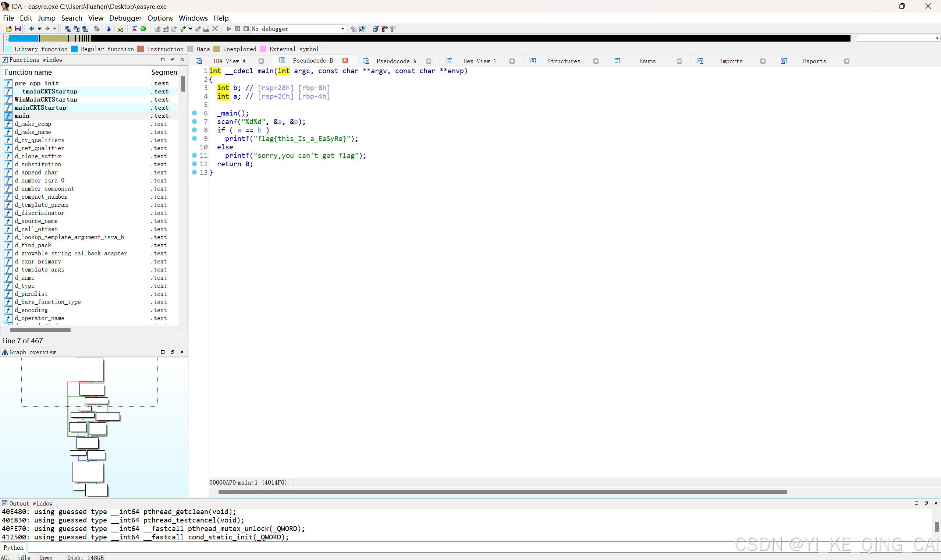
Task: Save the database using the disk icon
Action: (x=18, y=29)
